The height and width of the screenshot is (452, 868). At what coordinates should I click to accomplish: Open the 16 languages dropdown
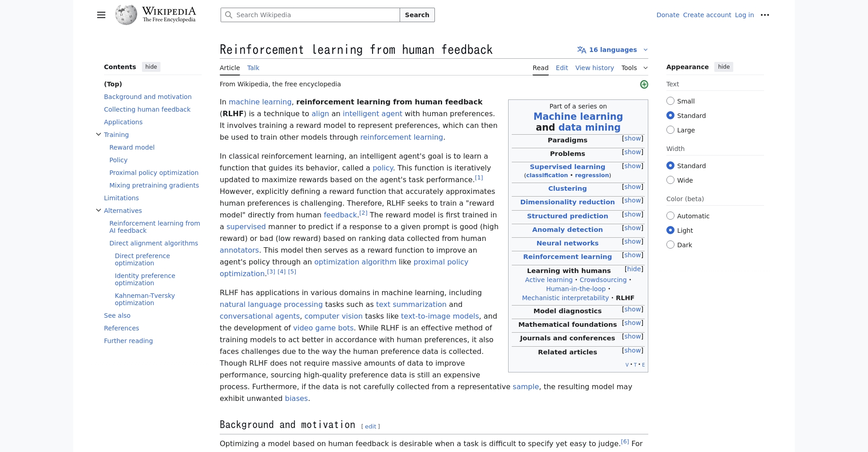pyautogui.click(x=613, y=50)
